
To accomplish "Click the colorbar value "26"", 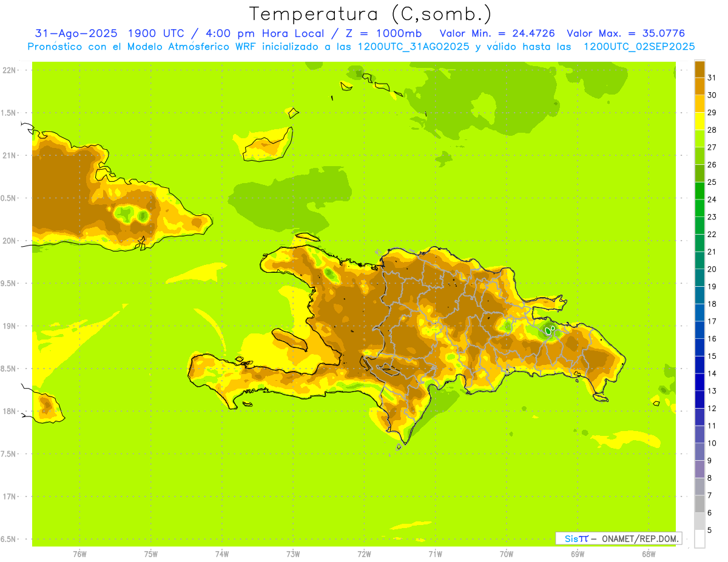I will (x=712, y=165).
